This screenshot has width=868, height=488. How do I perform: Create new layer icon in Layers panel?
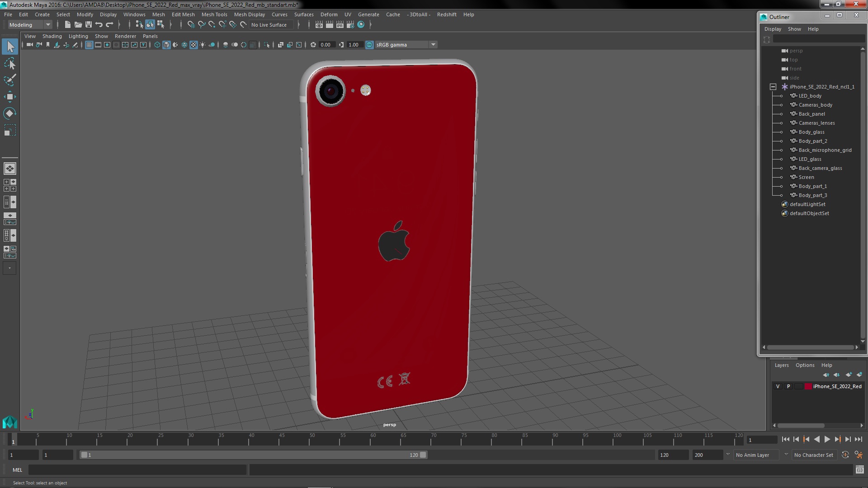pos(849,375)
